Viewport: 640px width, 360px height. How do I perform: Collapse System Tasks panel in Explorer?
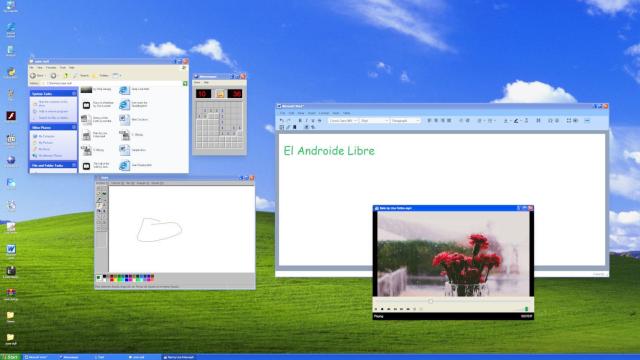point(74,93)
